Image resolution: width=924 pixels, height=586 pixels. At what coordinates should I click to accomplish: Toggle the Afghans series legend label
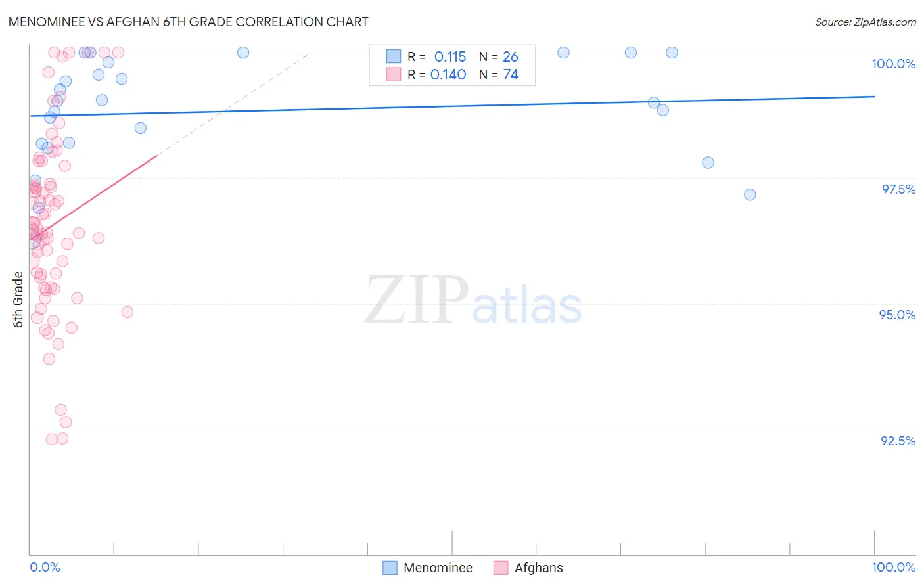point(538,568)
